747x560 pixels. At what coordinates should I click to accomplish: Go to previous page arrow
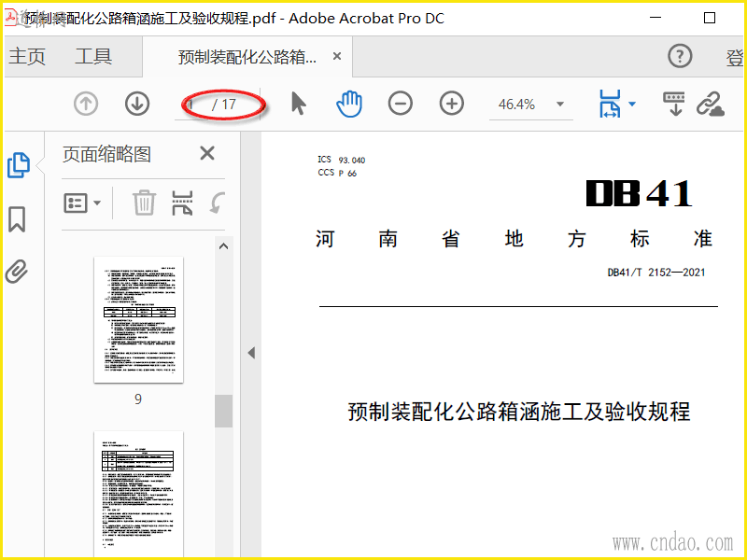[86, 104]
